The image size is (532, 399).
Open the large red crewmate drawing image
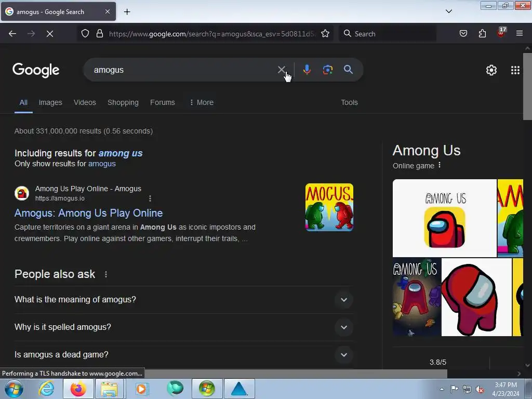pyautogui.click(x=476, y=297)
